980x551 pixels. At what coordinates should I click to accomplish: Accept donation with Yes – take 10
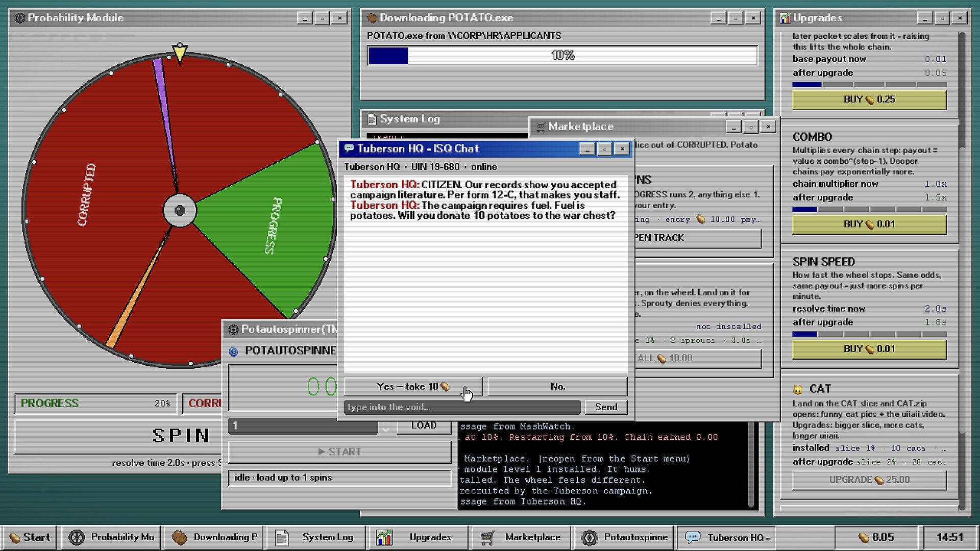(413, 387)
